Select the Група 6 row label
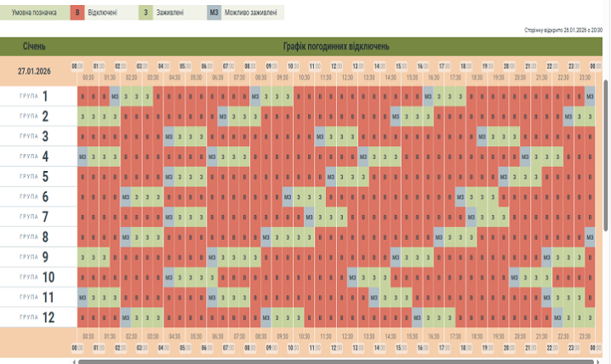611x364 pixels. [36, 196]
